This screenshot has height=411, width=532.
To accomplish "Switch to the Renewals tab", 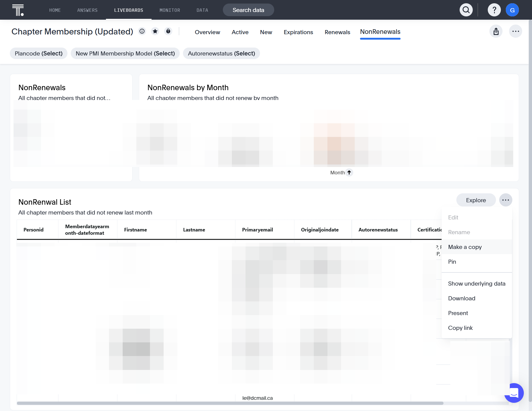I will (337, 32).
